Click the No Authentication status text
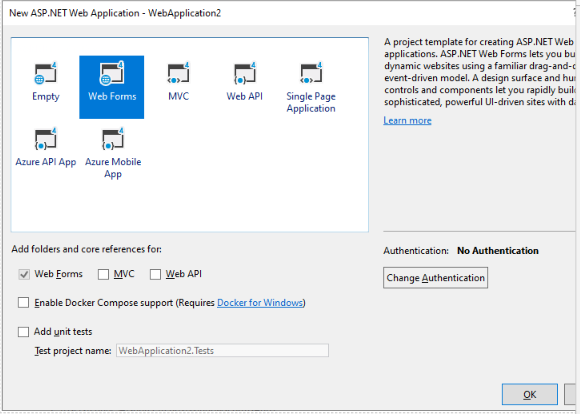 pos(498,251)
